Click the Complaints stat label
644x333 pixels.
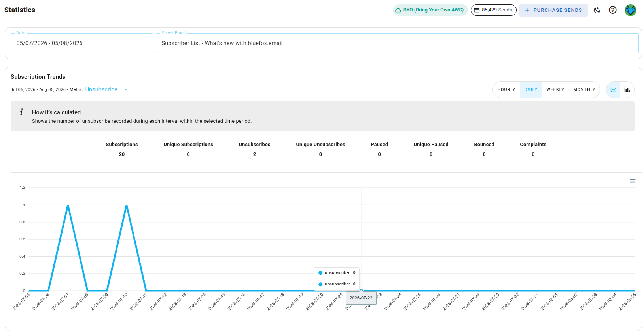tap(533, 145)
